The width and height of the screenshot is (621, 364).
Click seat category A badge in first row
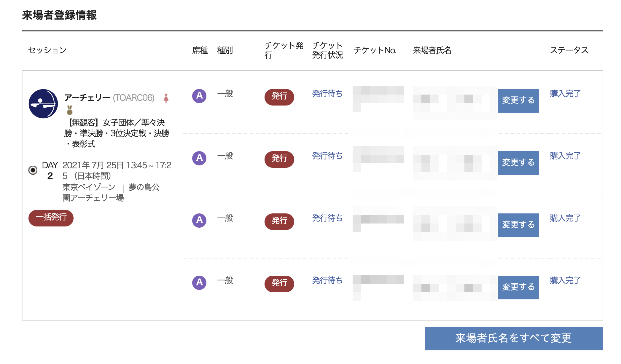click(x=199, y=96)
